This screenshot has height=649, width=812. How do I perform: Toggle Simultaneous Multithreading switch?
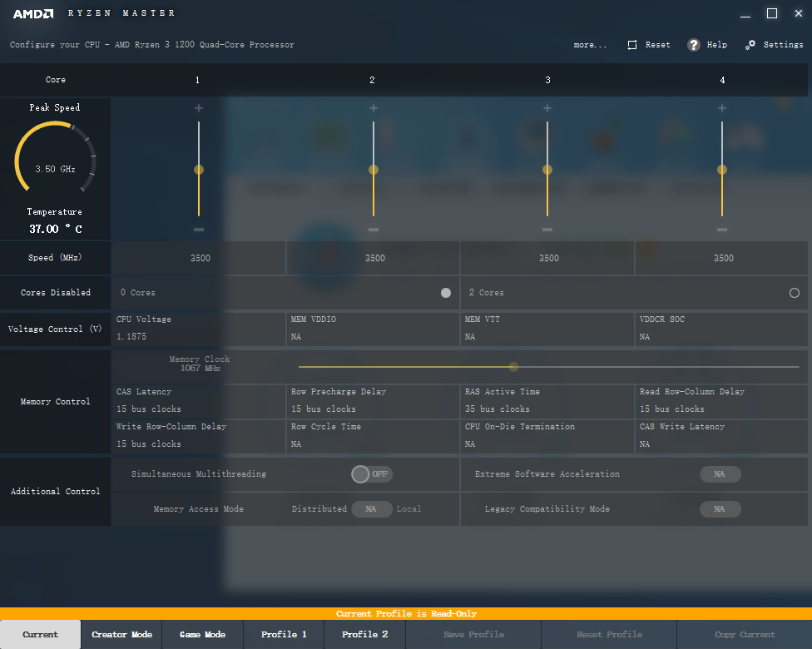[372, 474]
